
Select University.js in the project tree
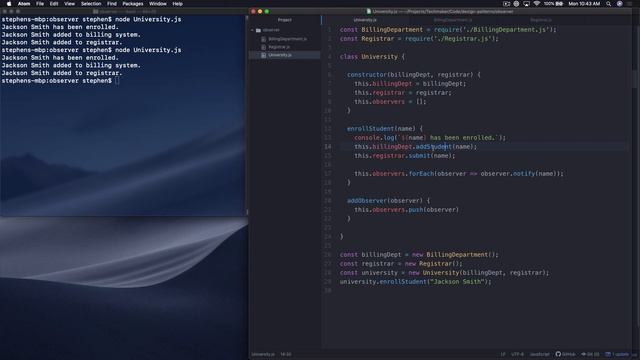280,55
